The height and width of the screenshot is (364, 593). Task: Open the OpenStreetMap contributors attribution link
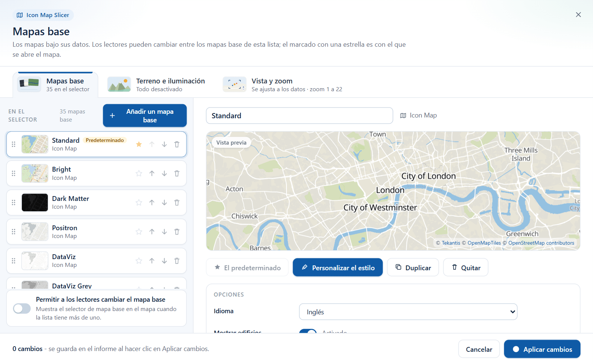(541, 243)
